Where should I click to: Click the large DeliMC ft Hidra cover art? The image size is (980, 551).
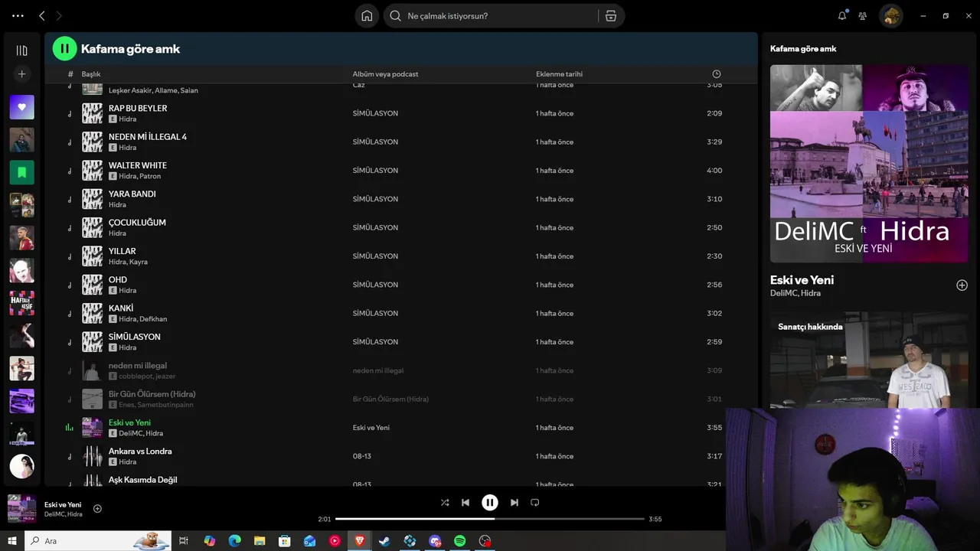869,164
